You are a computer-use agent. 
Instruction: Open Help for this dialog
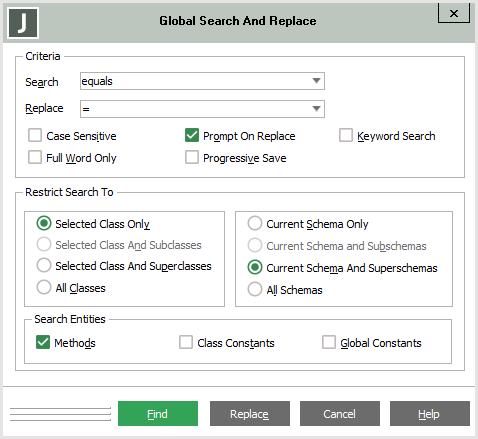[430, 414]
